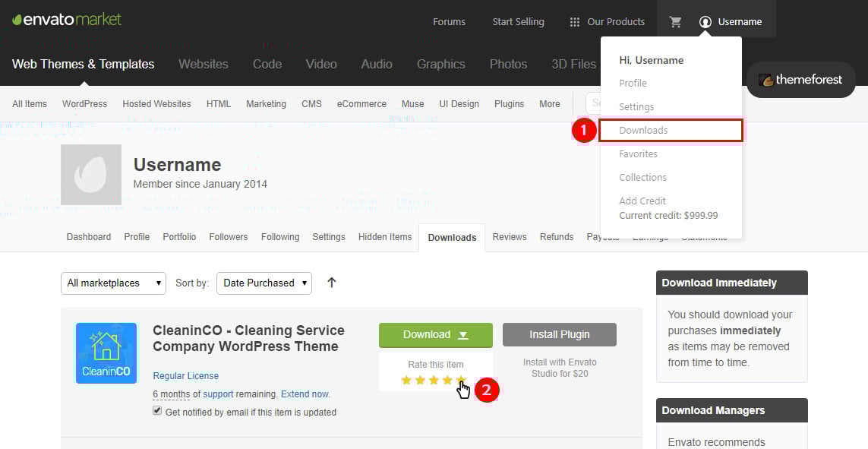Viewport: 868px width, 449px height.
Task: Open the Hidden Items tab
Action: click(x=384, y=237)
